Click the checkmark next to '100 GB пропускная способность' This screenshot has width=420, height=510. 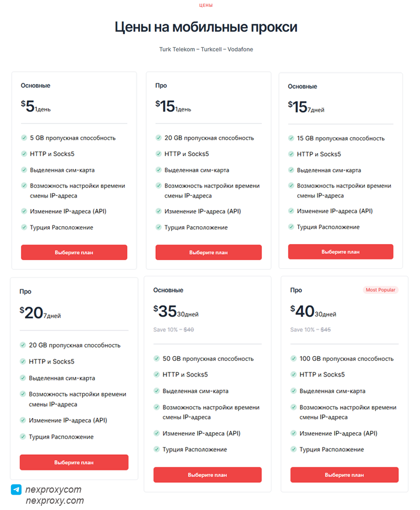tap(292, 359)
